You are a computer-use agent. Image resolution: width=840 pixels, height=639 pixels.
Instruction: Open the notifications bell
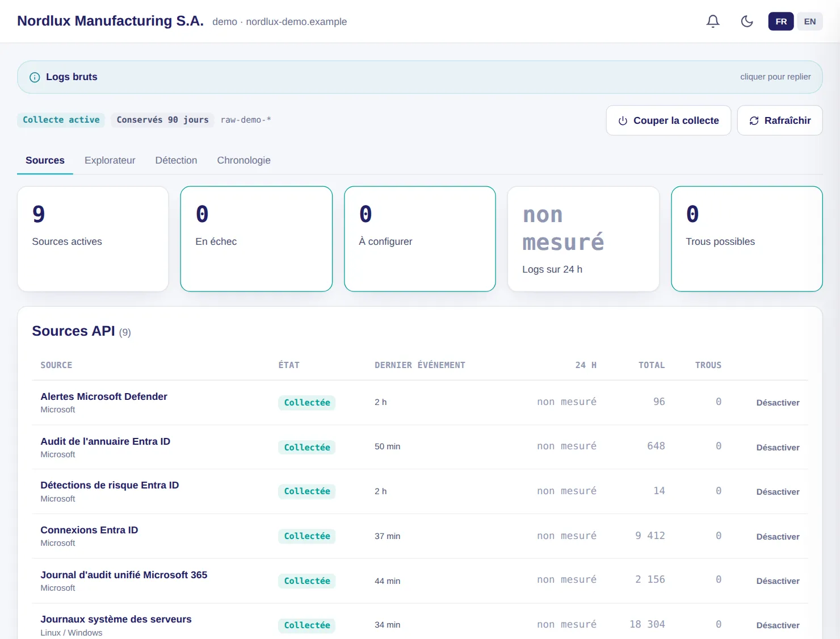tap(713, 22)
